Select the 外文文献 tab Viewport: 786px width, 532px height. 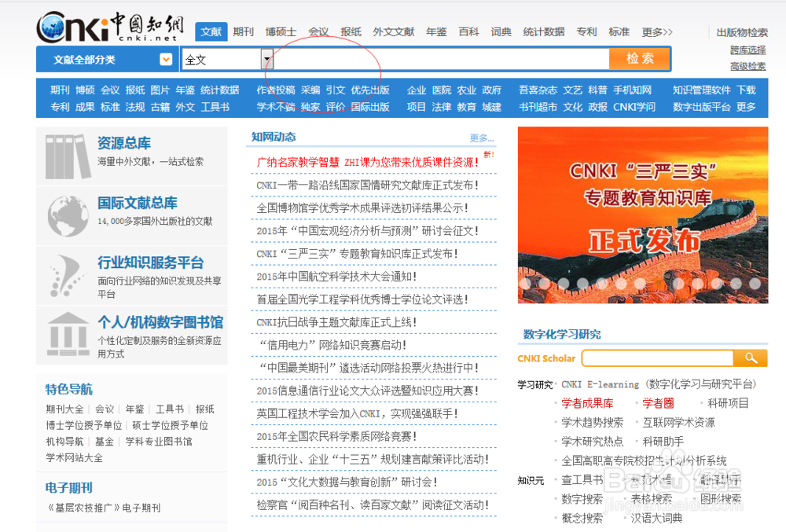[x=394, y=32]
